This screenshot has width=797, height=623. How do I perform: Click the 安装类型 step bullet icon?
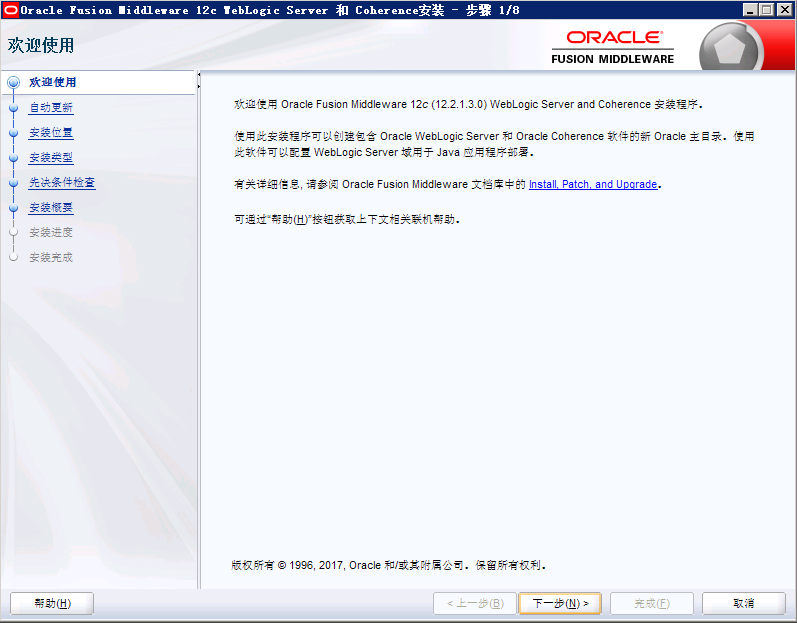click(14, 158)
